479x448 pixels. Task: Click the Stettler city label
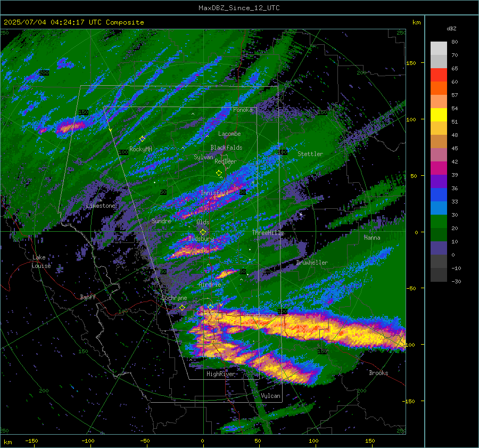pos(310,154)
